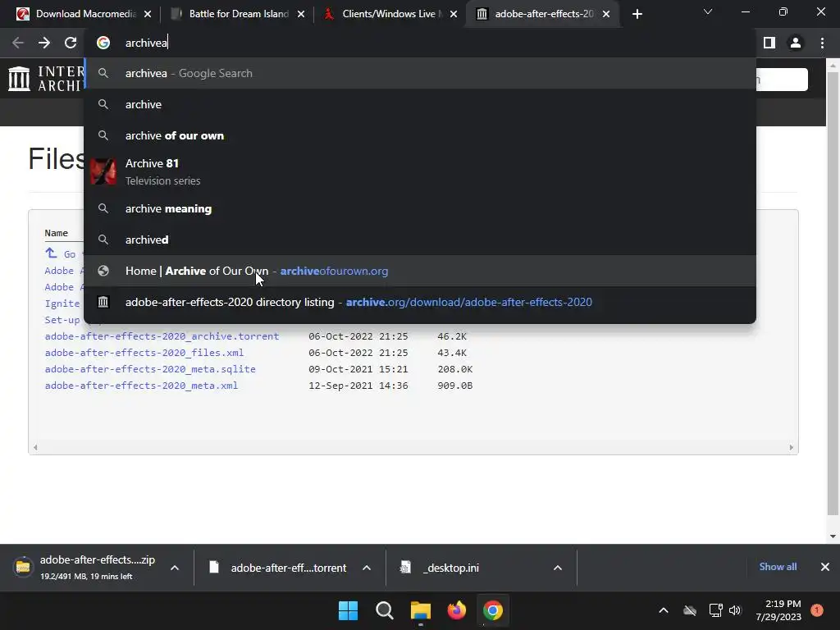Click the adobe-after-eff torrent download item
The image size is (840, 630).
tap(279, 568)
